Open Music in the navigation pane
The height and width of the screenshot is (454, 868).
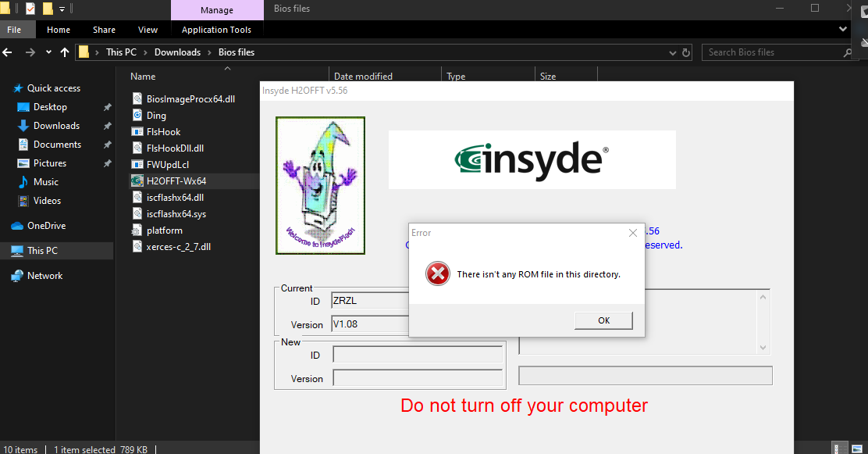(x=45, y=182)
